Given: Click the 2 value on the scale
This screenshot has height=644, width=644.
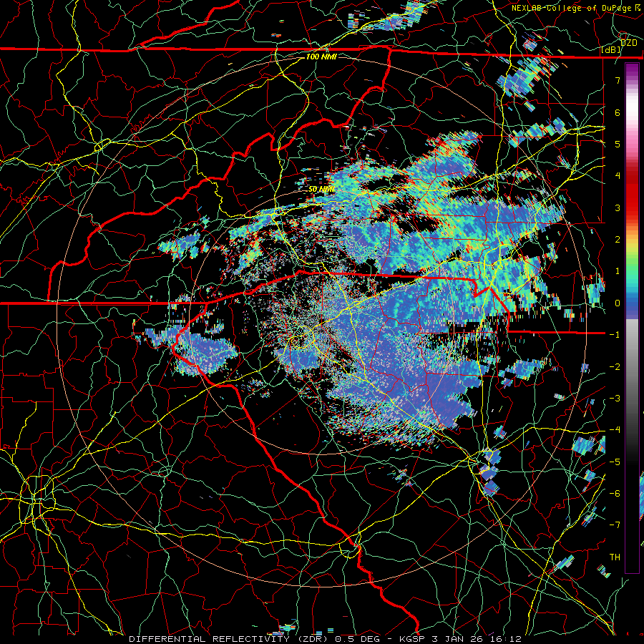Looking at the screenshot, I should (617, 240).
